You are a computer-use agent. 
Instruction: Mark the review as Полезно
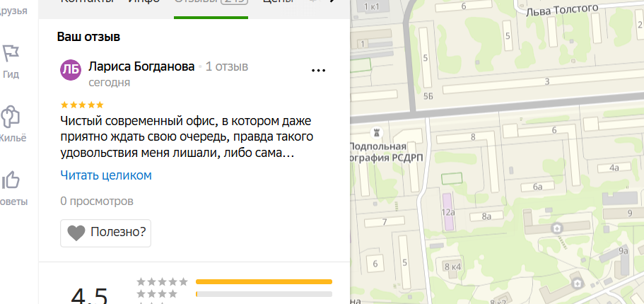pyautogui.click(x=105, y=233)
